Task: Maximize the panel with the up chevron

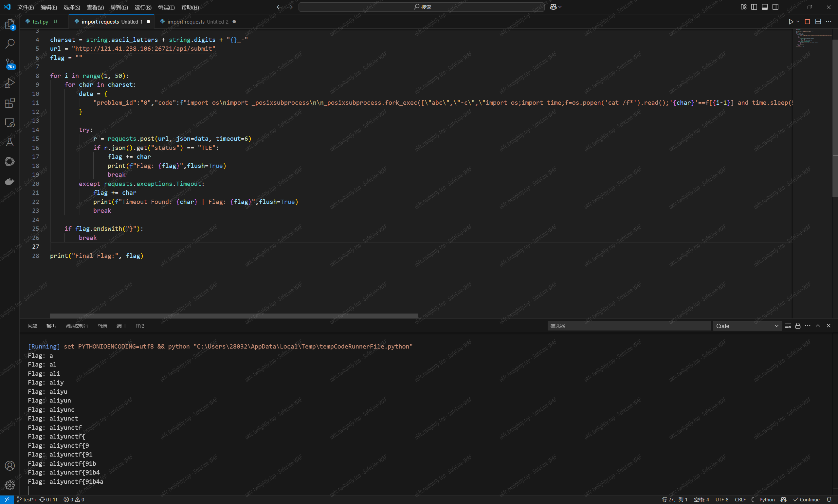Action: (x=818, y=326)
